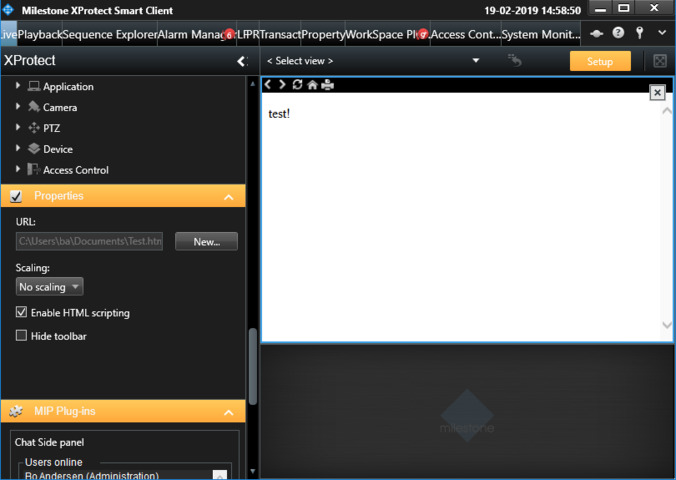Click the New... URL button
The image size is (676, 480).
(x=206, y=241)
